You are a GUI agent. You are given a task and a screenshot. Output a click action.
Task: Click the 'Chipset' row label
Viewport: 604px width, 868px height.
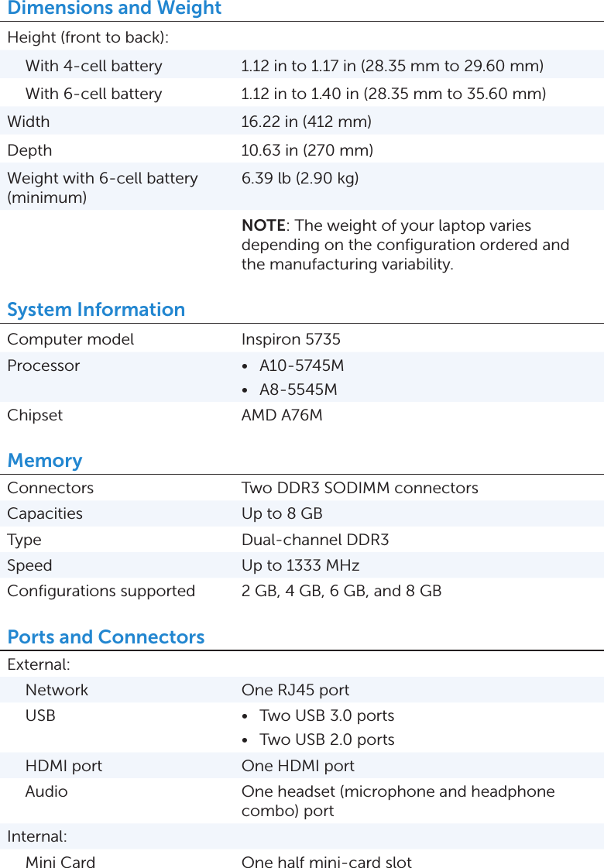[35, 414]
